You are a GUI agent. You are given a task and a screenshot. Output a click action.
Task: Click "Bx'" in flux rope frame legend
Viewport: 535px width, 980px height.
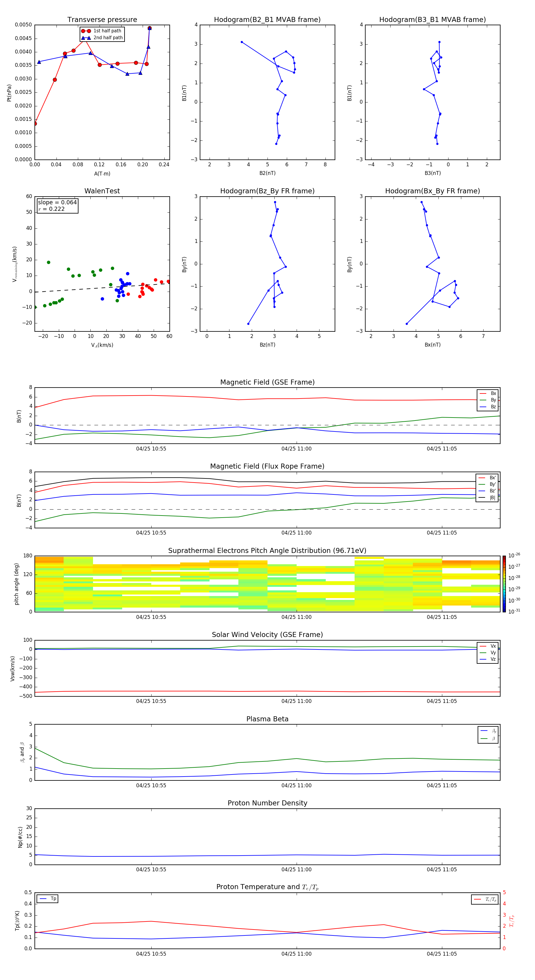coord(487,478)
